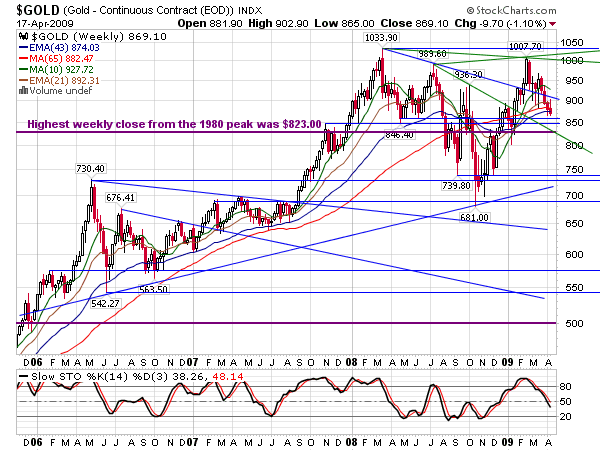The width and height of the screenshot is (600, 451).
Task: Click the MA(65) 882.47 legend entry
Action: (61, 59)
